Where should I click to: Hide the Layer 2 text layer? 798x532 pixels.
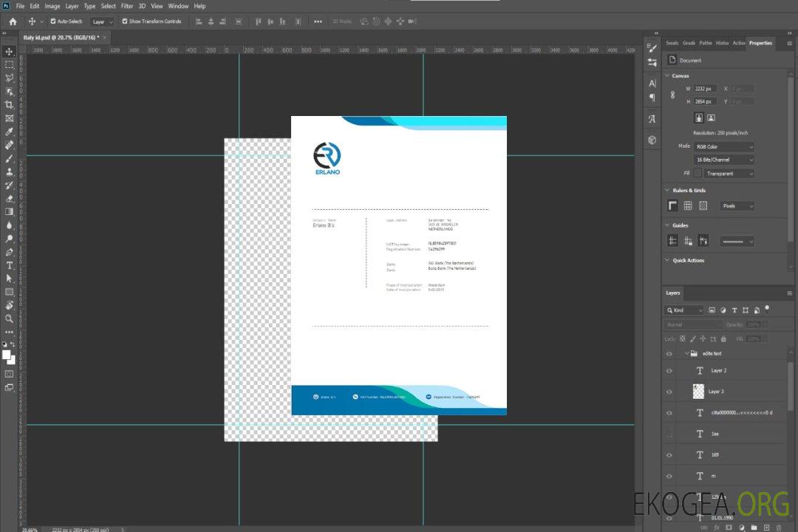tap(669, 371)
